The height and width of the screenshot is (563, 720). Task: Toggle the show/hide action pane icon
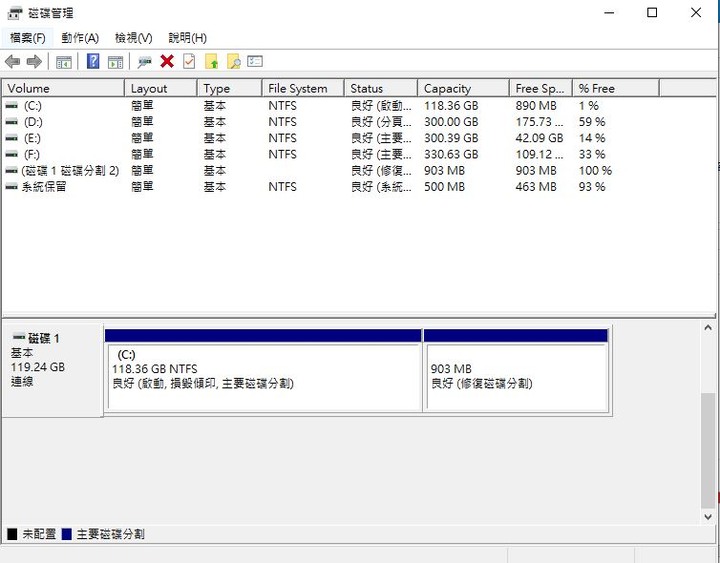[115, 62]
